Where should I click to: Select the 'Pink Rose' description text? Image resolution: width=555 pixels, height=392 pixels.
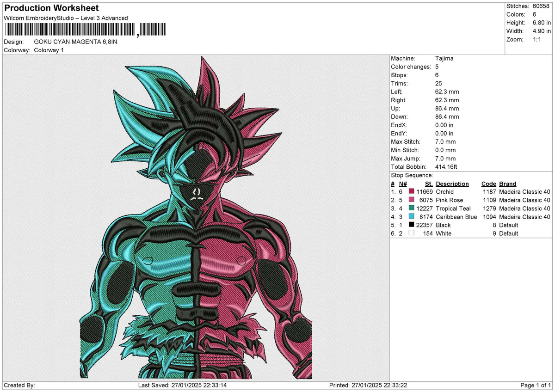(x=450, y=200)
